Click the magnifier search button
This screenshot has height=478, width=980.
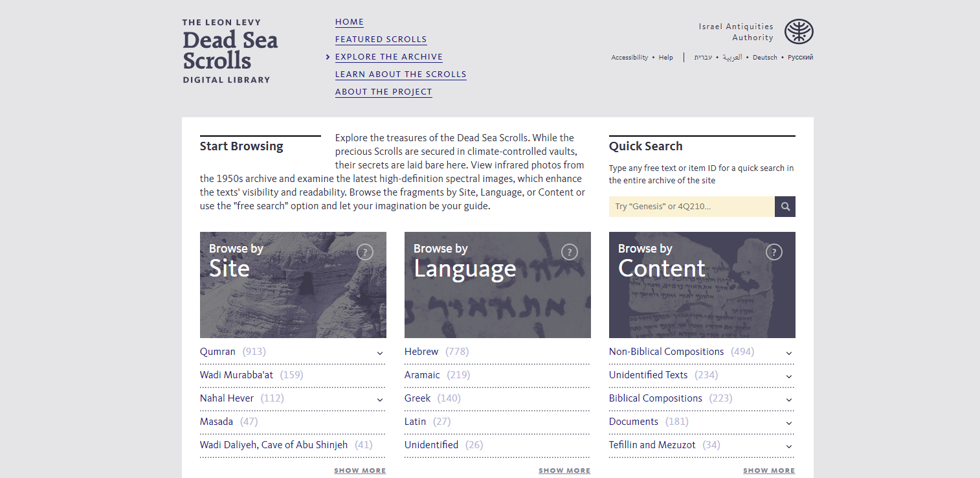pos(785,207)
